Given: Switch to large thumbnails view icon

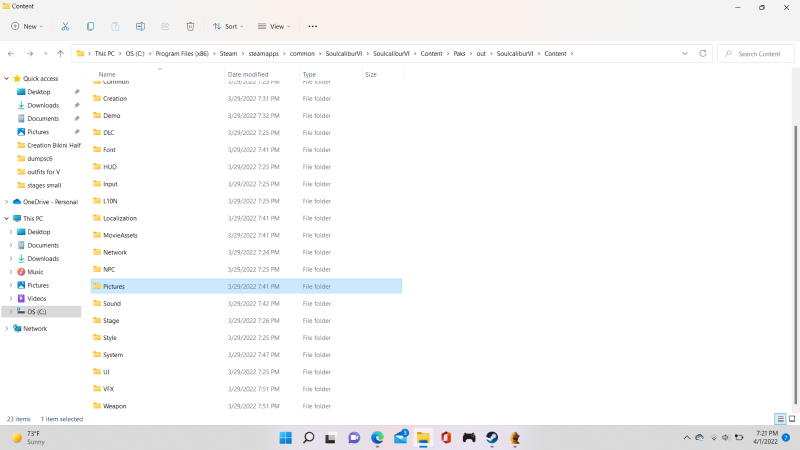Looking at the screenshot, I should 792,419.
